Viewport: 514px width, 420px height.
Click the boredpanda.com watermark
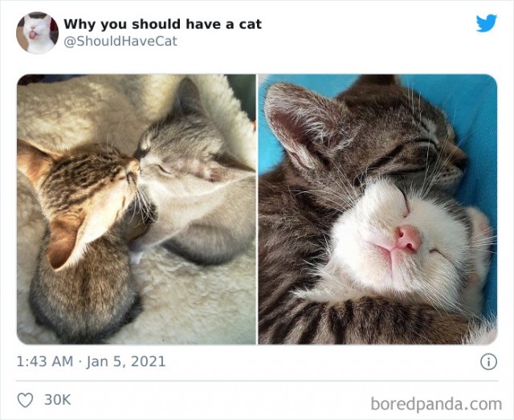436,404
